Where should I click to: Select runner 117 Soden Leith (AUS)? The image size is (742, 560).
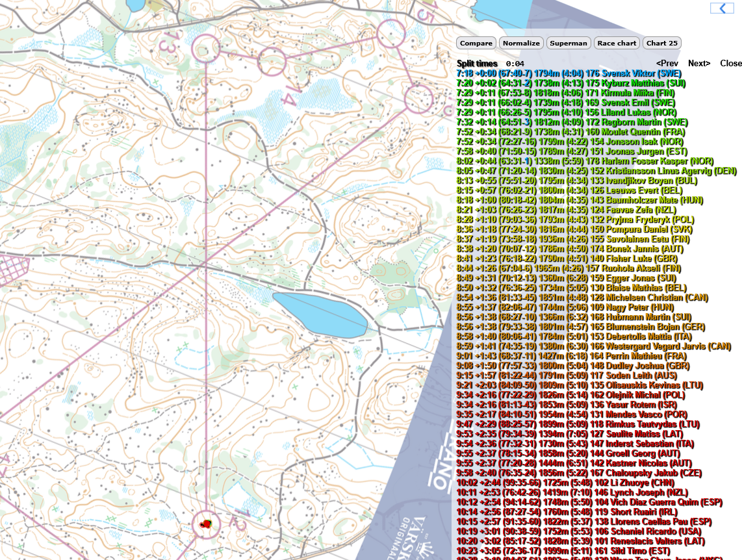[567, 375]
